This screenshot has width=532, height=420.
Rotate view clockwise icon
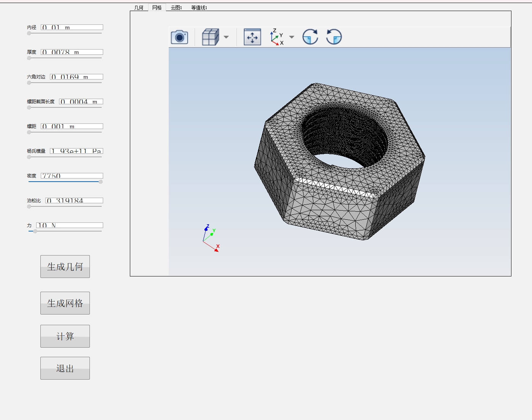[x=310, y=37]
